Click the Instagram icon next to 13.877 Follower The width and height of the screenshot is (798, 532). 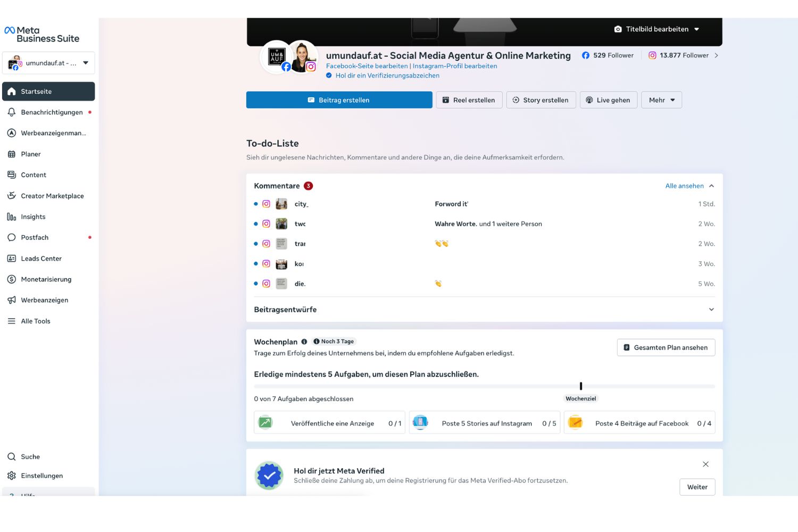[x=652, y=55]
